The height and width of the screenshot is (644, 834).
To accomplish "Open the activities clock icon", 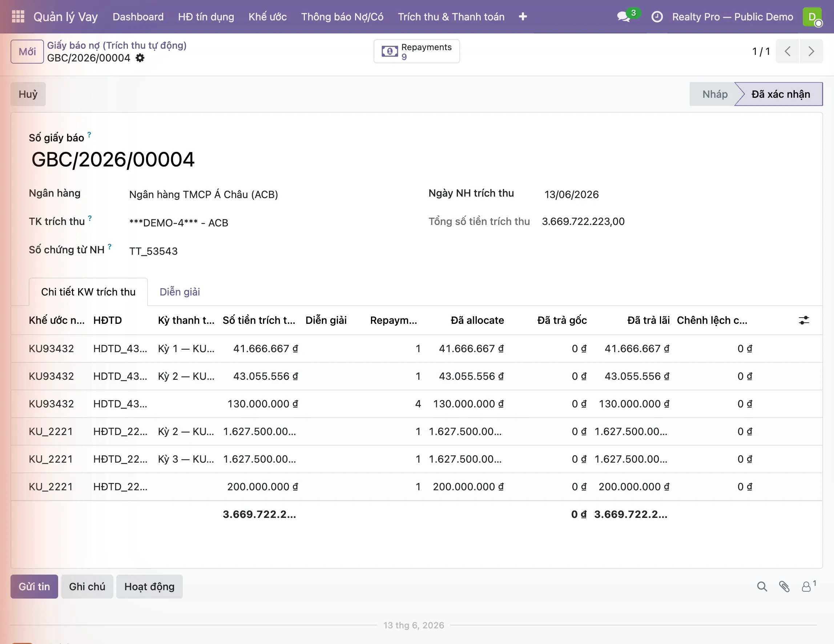I will [657, 17].
